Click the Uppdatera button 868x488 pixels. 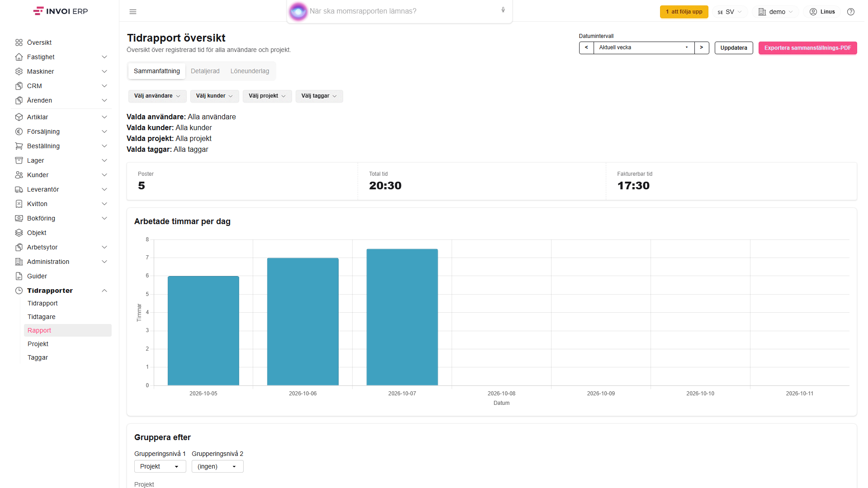pyautogui.click(x=734, y=48)
